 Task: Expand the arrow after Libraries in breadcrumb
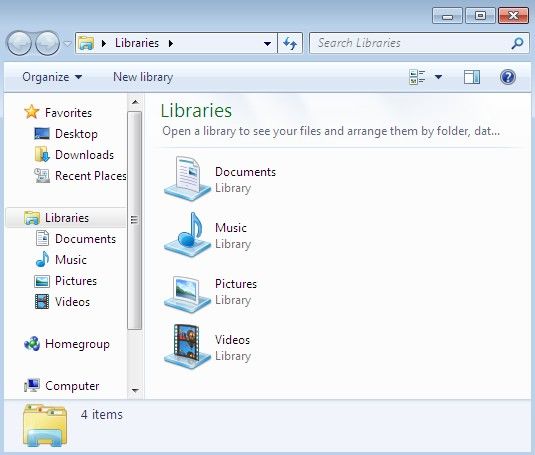coord(171,43)
